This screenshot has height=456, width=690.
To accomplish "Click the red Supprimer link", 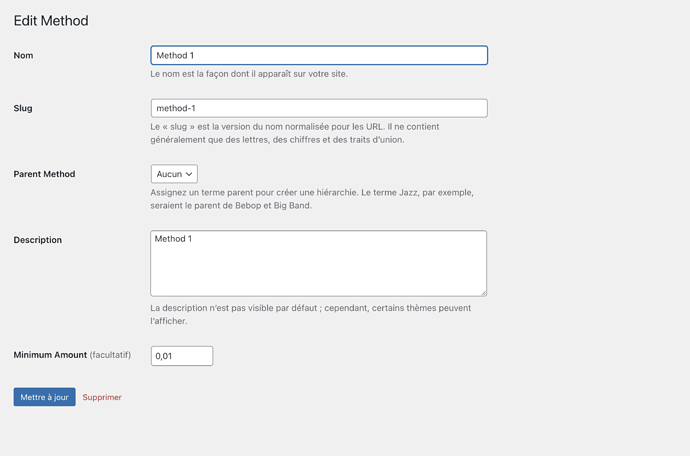I will [x=102, y=397].
